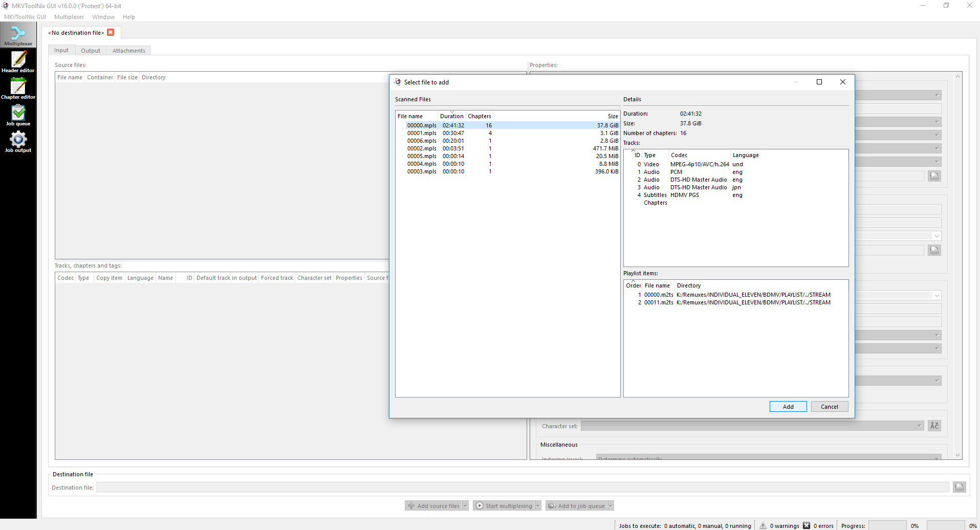This screenshot has width=980, height=530.
Task: Click 'Default track in output' column header
Action: pos(226,278)
